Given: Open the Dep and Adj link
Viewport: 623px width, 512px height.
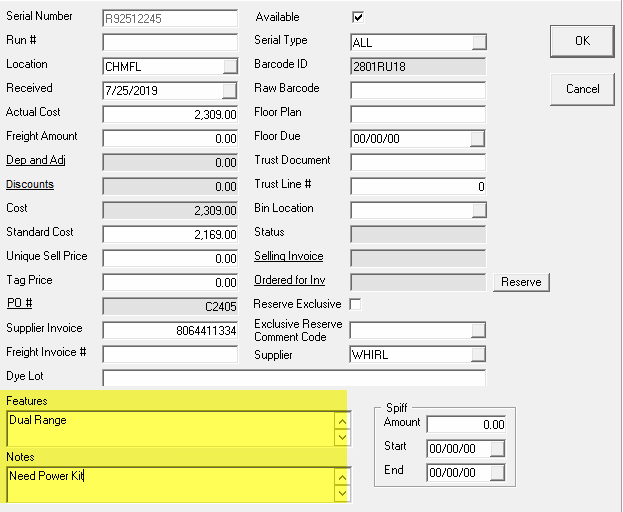Looking at the screenshot, I should (36, 160).
